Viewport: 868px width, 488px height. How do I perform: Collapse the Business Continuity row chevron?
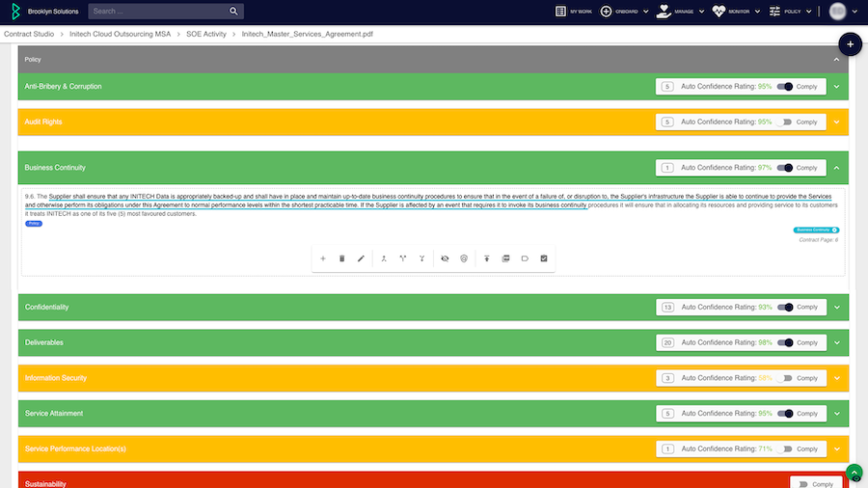tap(836, 168)
